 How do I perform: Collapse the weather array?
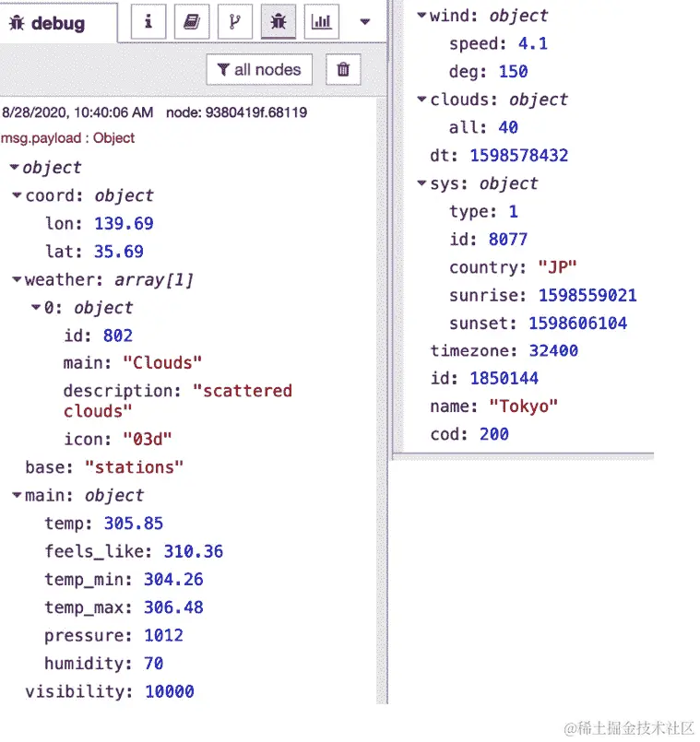click(17, 280)
